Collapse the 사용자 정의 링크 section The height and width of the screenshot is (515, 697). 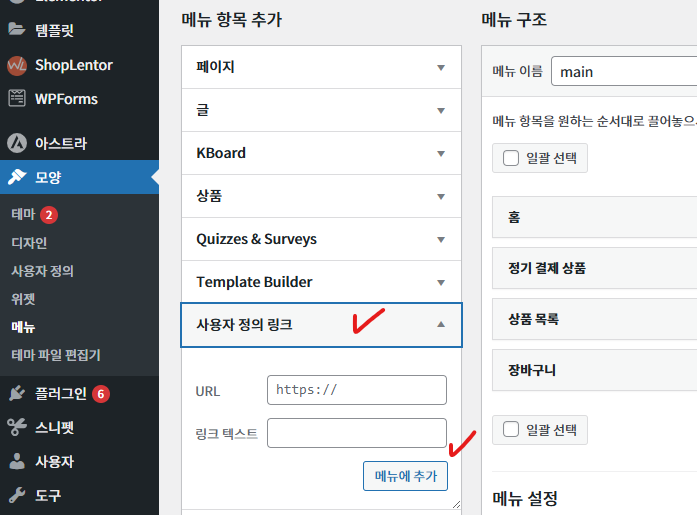321,325
